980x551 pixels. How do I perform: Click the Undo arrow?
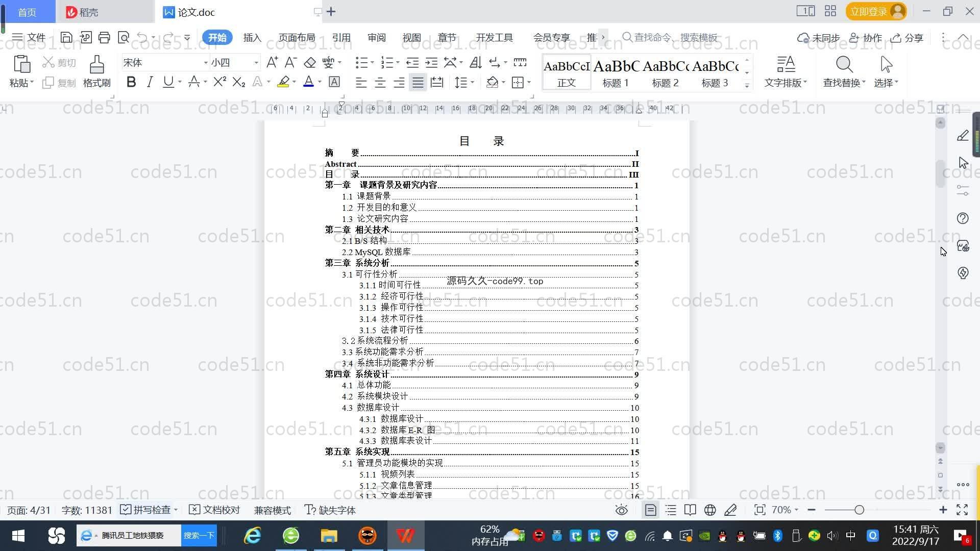coord(142,37)
